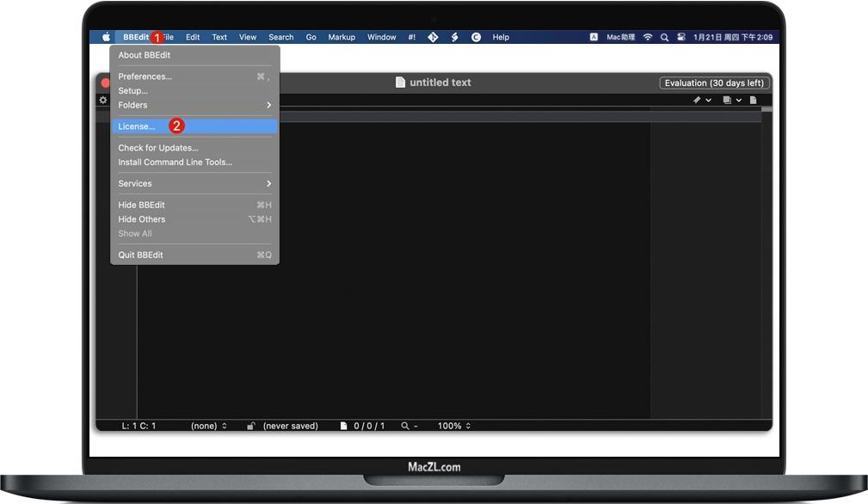This screenshot has height=504, width=868.
Task: Click the gear icon above the editor sidebar
Action: [x=102, y=100]
